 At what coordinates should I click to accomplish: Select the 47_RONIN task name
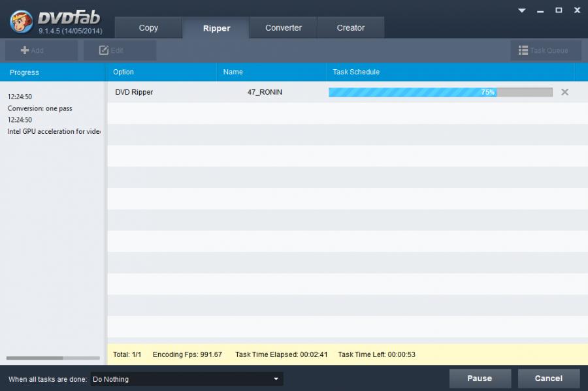point(265,92)
